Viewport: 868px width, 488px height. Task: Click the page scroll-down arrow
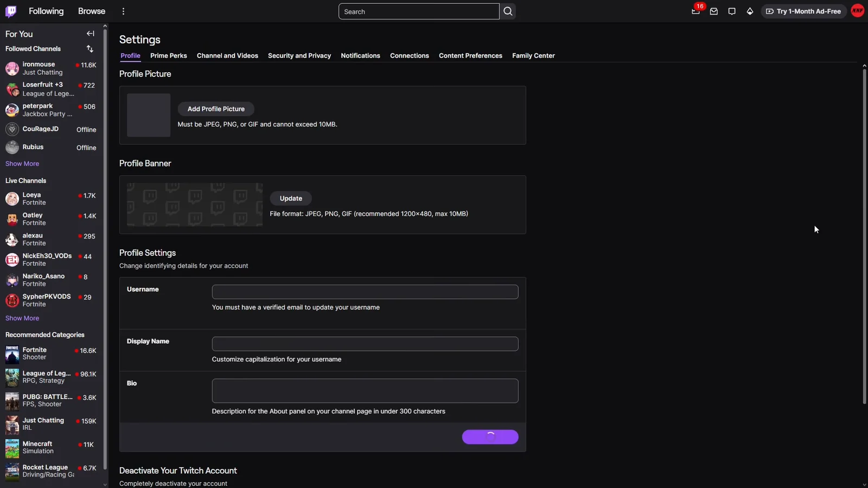864,484
